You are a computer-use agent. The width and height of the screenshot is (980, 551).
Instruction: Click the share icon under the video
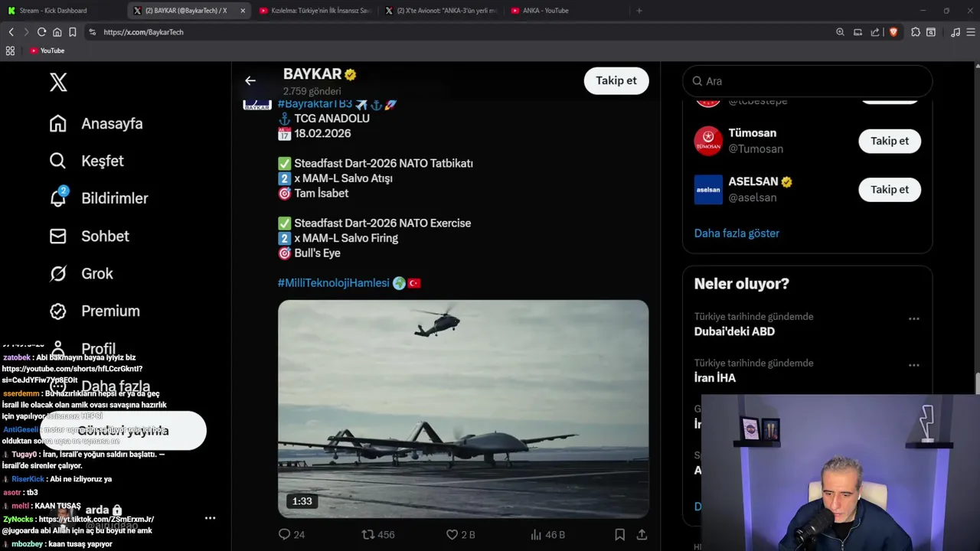[642, 534]
